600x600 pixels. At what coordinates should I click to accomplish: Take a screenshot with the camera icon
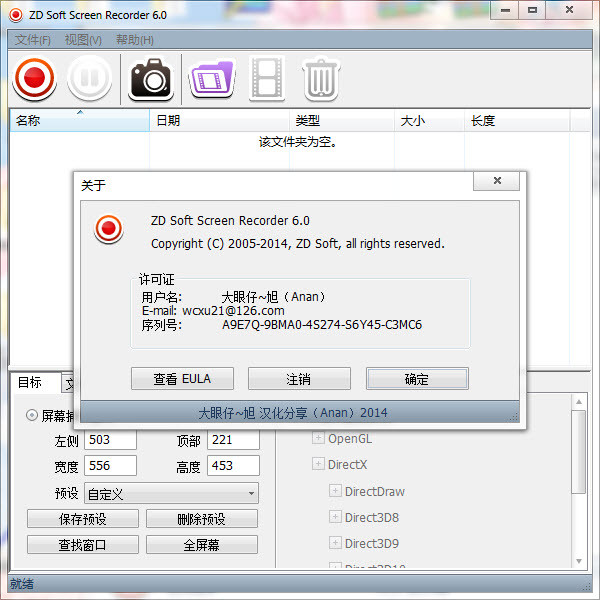point(151,79)
